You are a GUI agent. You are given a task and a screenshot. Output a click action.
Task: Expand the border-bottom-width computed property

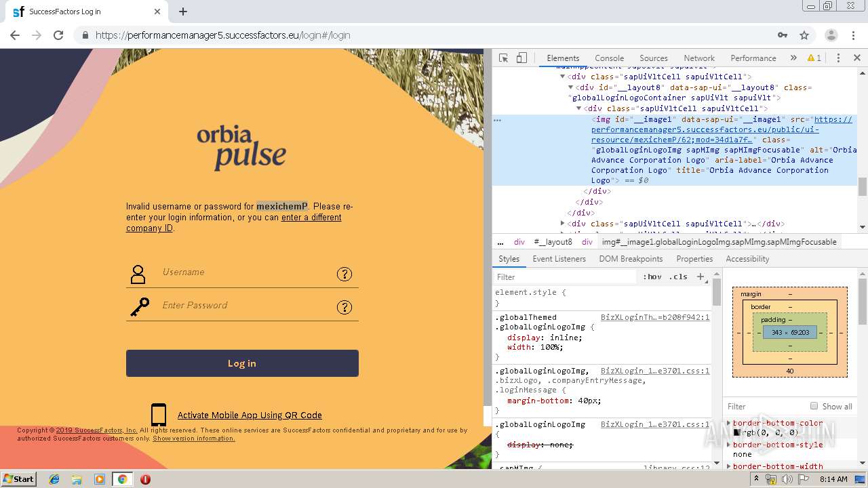730,466
